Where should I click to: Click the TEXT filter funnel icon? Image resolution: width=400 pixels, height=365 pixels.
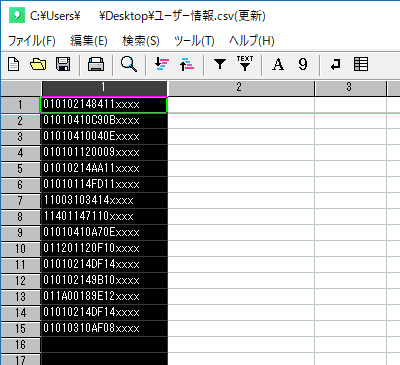245,63
